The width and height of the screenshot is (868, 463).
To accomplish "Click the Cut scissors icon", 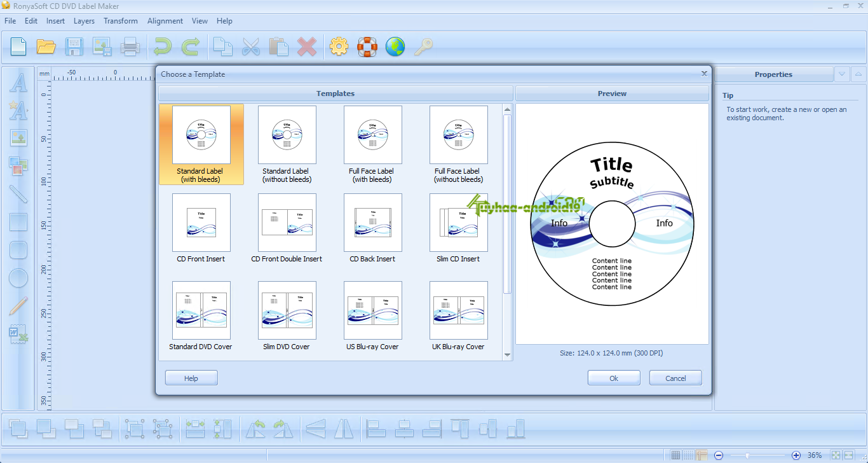I will pyautogui.click(x=251, y=46).
